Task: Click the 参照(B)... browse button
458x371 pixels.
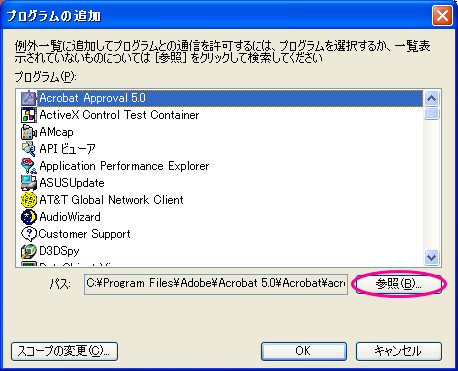Action: [399, 284]
